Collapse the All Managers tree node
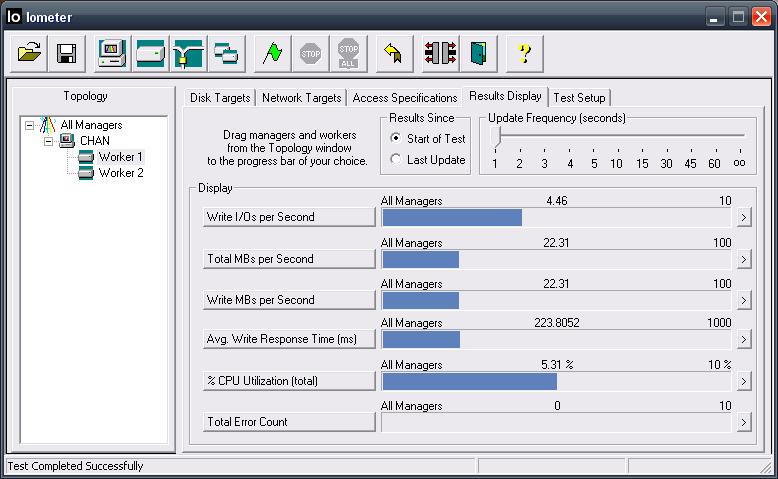The width and height of the screenshot is (778, 479). tap(30, 125)
